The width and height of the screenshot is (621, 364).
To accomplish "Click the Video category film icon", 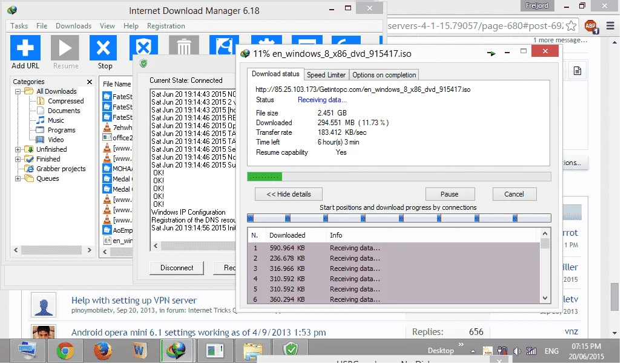I will [40, 140].
